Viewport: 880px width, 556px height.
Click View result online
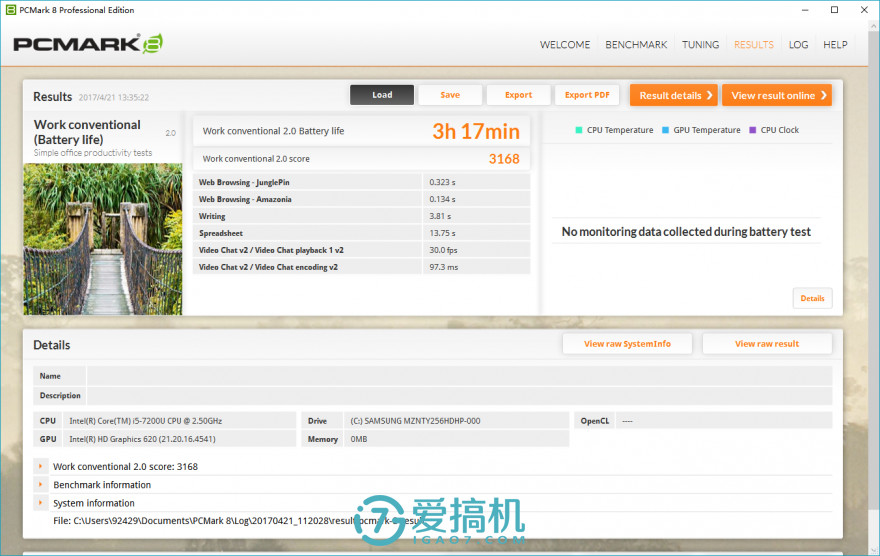click(x=777, y=95)
